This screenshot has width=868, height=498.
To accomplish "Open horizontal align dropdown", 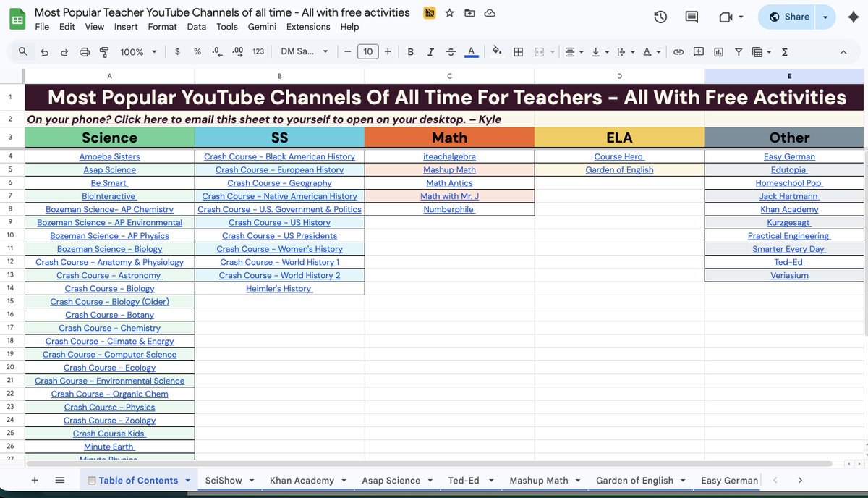I will click(574, 52).
